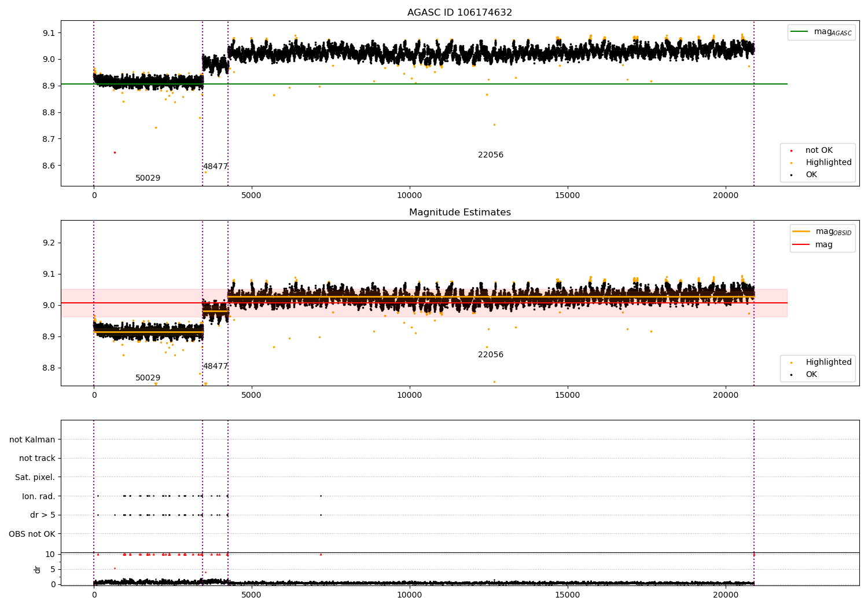Click the 'dr > 5' axis label

tap(43, 515)
